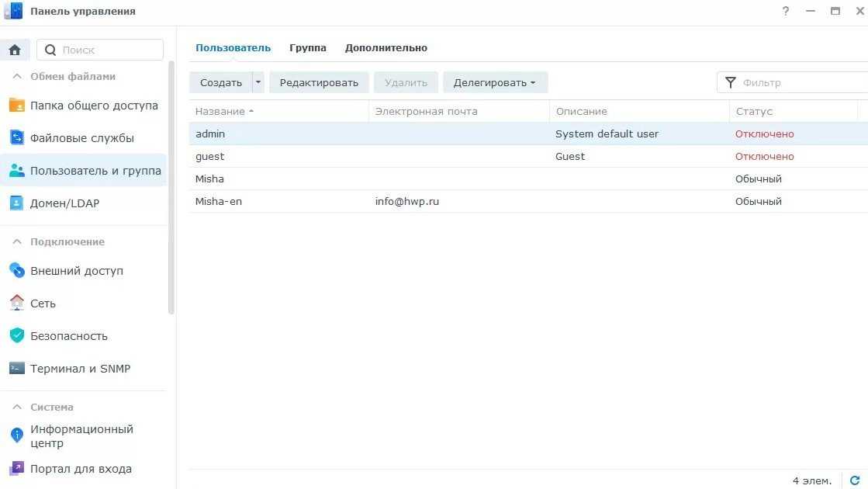
Task: Click the Фильтр input field
Action: 799,82
